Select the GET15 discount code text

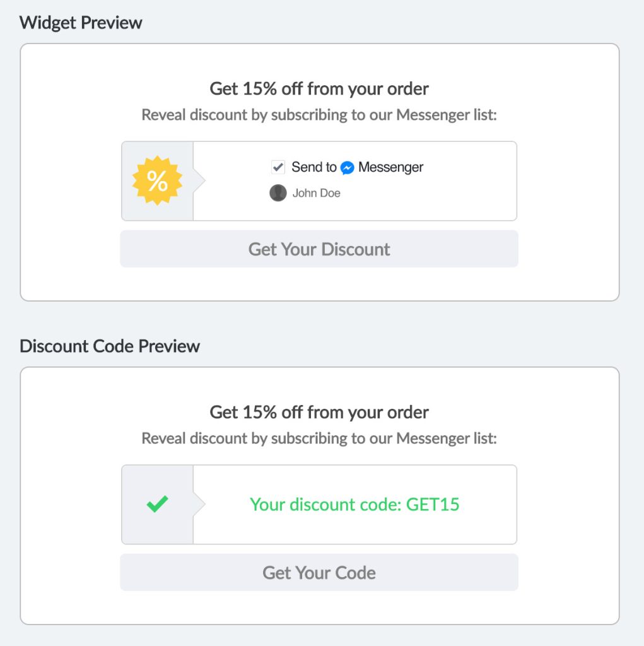point(433,505)
